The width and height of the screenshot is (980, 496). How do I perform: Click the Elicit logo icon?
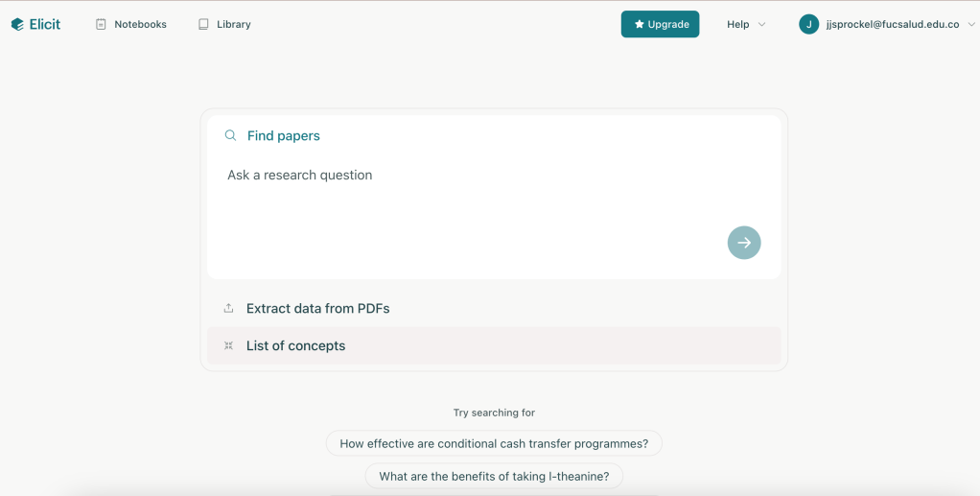pyautogui.click(x=17, y=24)
